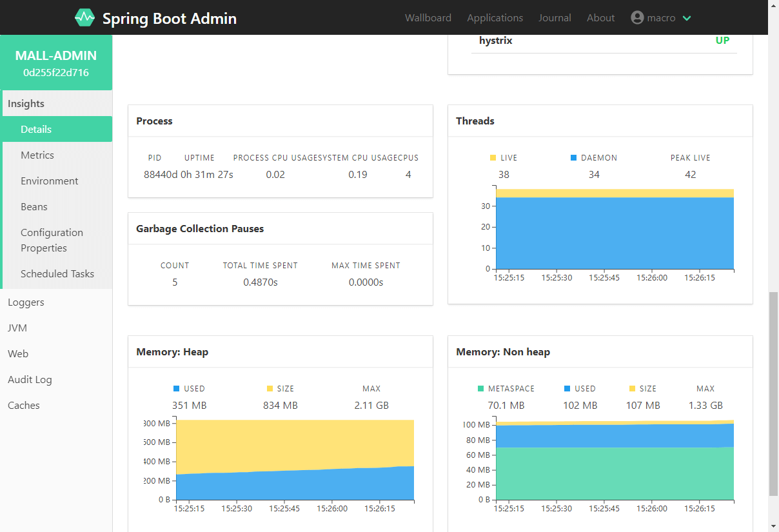The width and height of the screenshot is (779, 532).
Task: Click the yellow SIZE heap legend swatch
Action: (270, 389)
